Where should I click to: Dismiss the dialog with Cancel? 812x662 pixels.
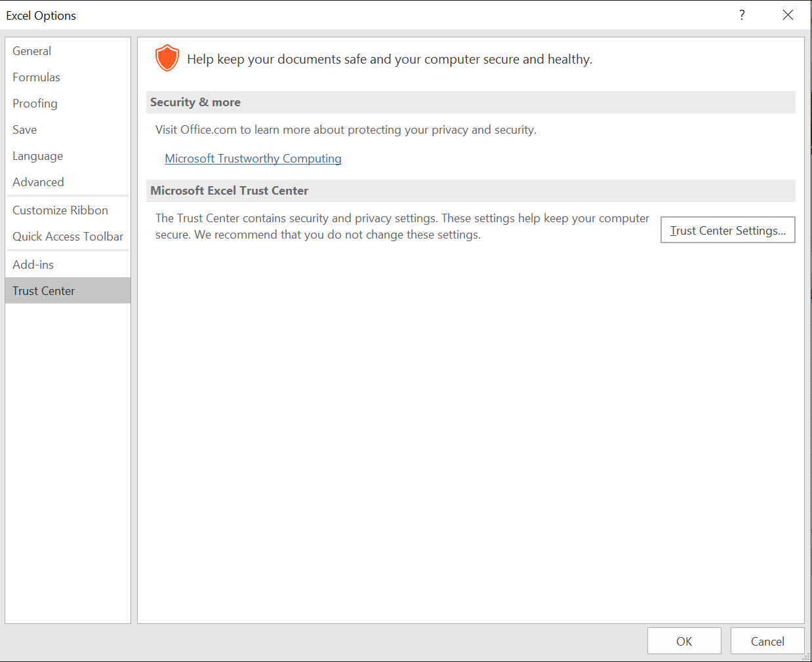tap(767, 641)
